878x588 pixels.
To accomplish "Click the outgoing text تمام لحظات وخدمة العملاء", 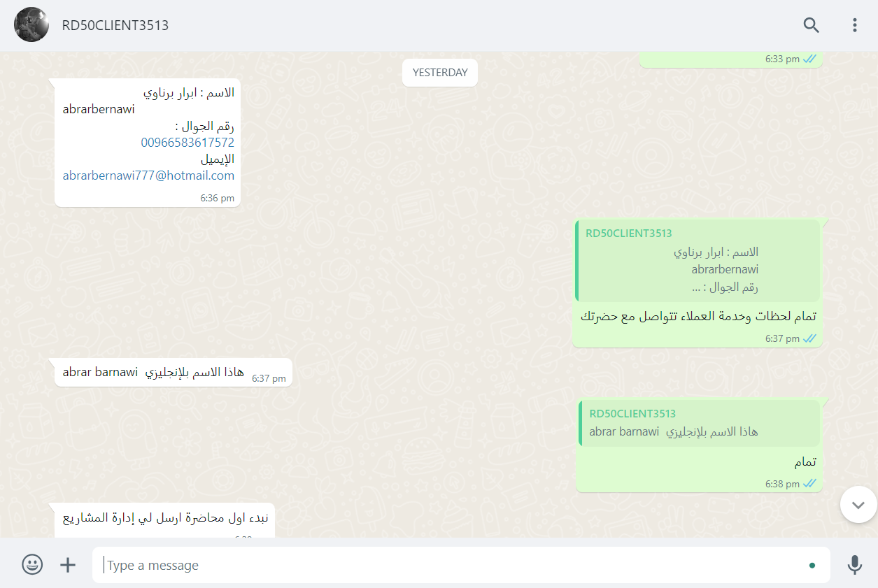I will 698,316.
